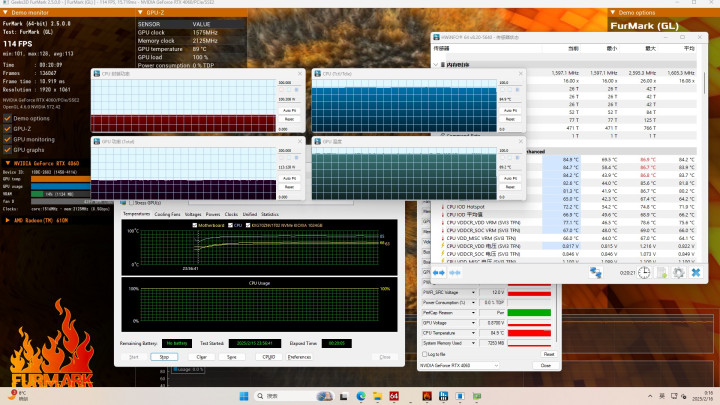Click Stop button in stability test
The image size is (720, 405).
point(164,357)
